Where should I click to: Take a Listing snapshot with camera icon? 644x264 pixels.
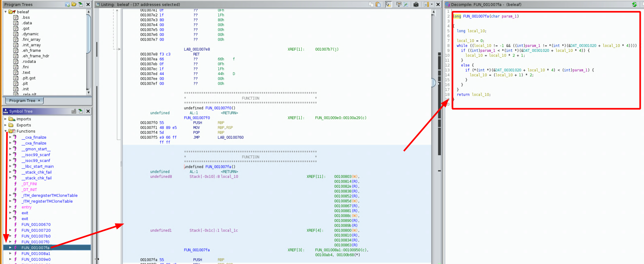416,4
